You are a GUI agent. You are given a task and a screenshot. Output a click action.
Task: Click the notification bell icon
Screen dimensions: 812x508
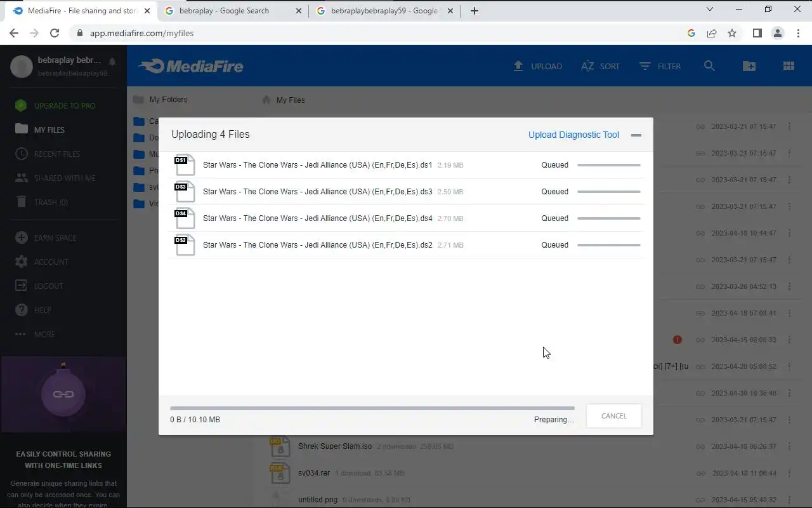click(112, 62)
